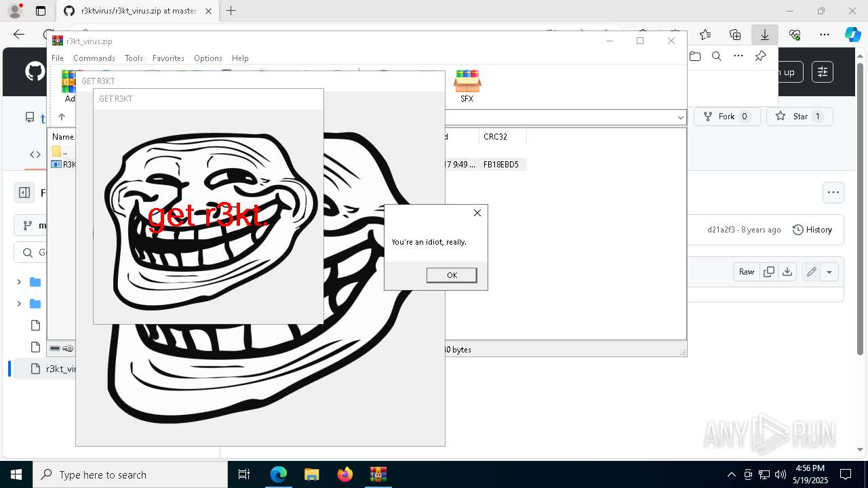Go back in Edge browser

pos(19,35)
